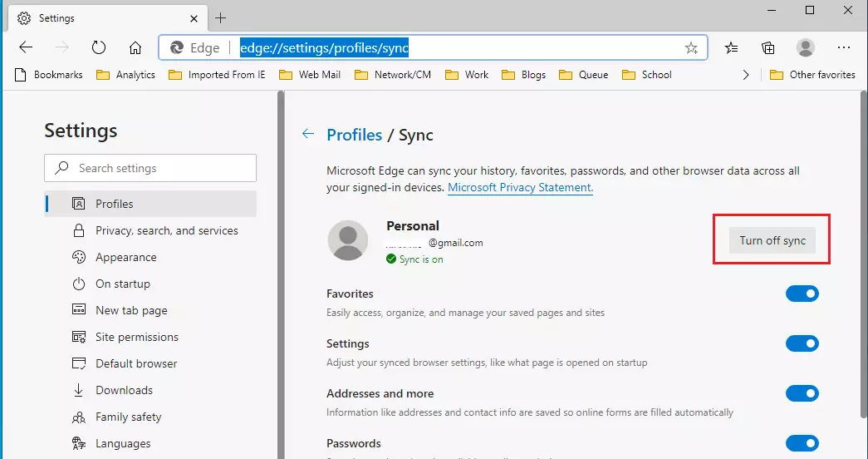Screen dimensions: 868x459
Task: Click the profile avatar in toolbar
Action: pyautogui.click(x=805, y=47)
